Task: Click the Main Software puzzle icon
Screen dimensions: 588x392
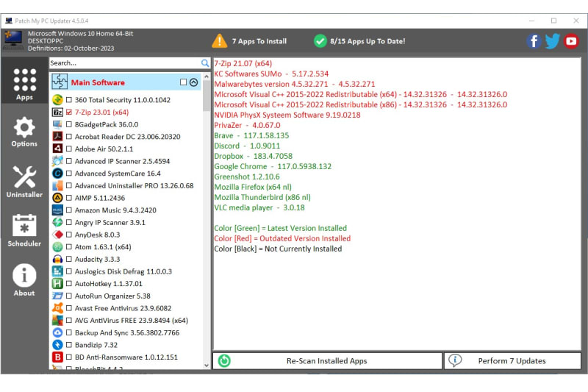Action: (x=60, y=82)
